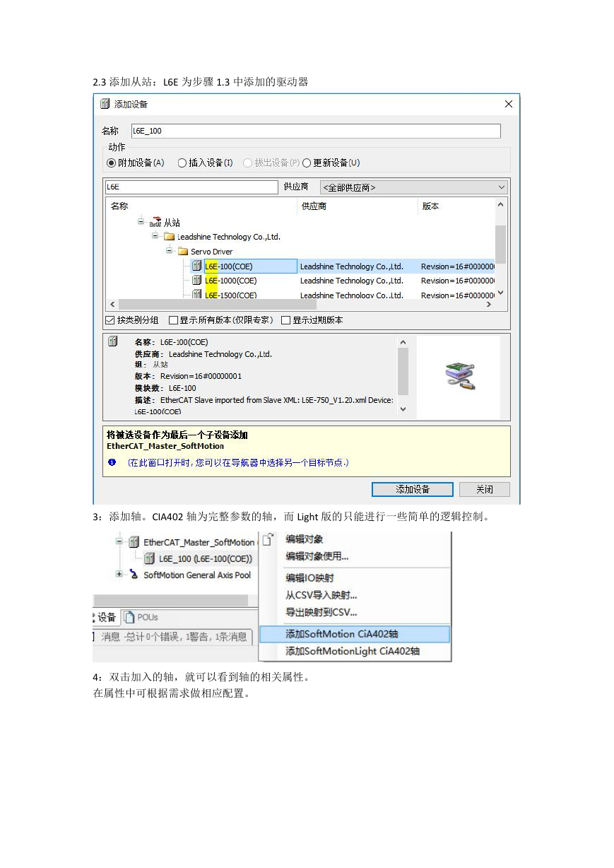Open the 供应商 <全部供应商> dropdown

(x=414, y=187)
